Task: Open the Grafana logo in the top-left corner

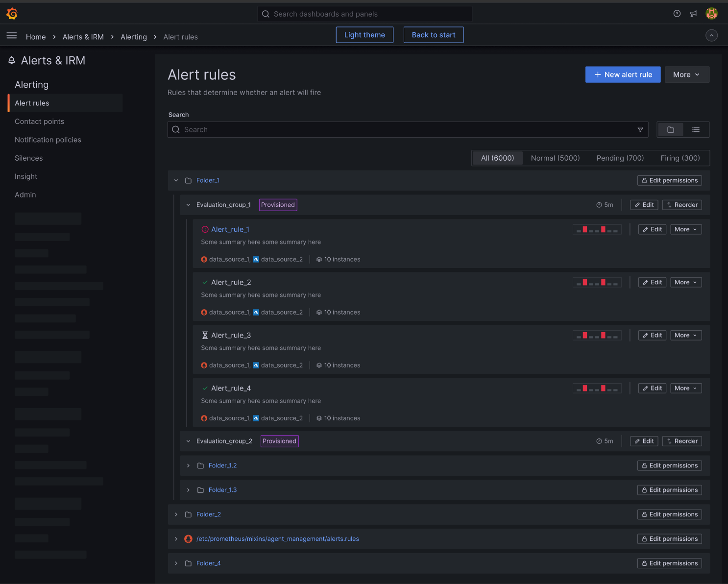Action: click(x=12, y=14)
